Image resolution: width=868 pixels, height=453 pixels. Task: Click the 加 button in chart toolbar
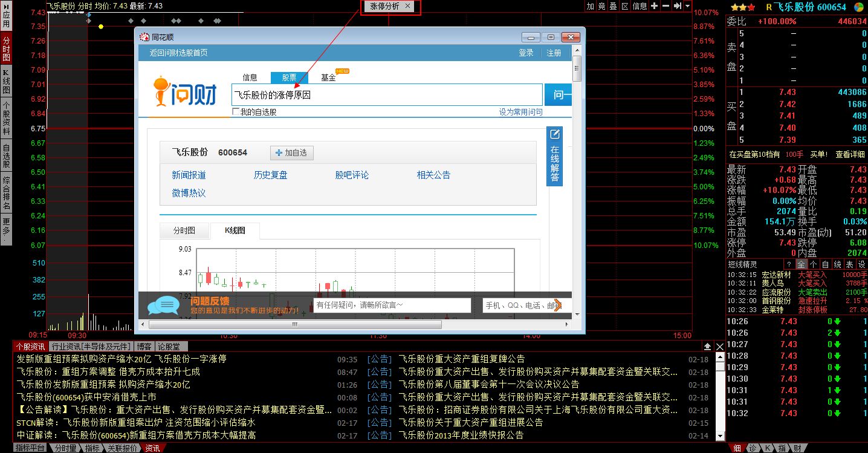point(591,6)
